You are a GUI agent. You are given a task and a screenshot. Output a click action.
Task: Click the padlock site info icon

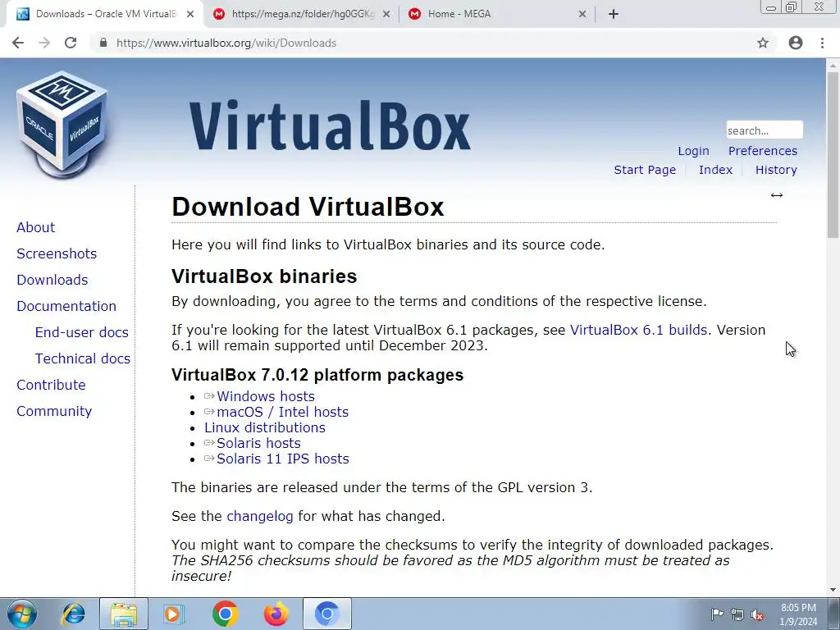click(x=103, y=43)
